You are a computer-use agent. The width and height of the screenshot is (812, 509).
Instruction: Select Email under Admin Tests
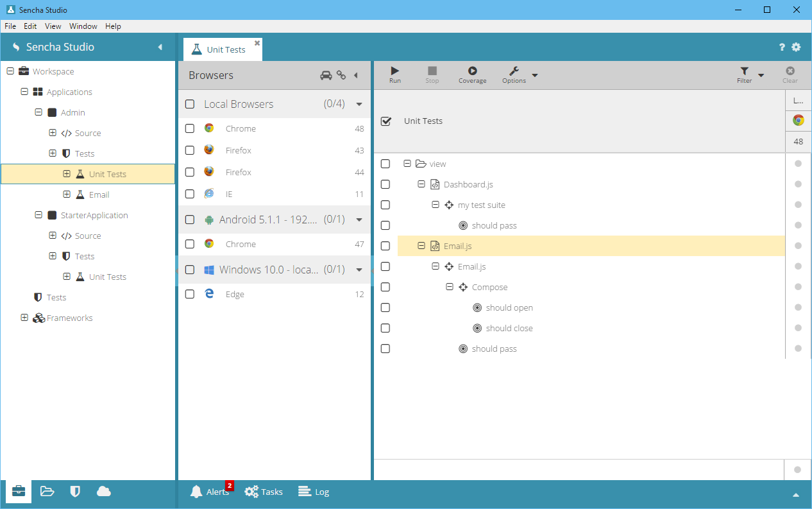[99, 194]
